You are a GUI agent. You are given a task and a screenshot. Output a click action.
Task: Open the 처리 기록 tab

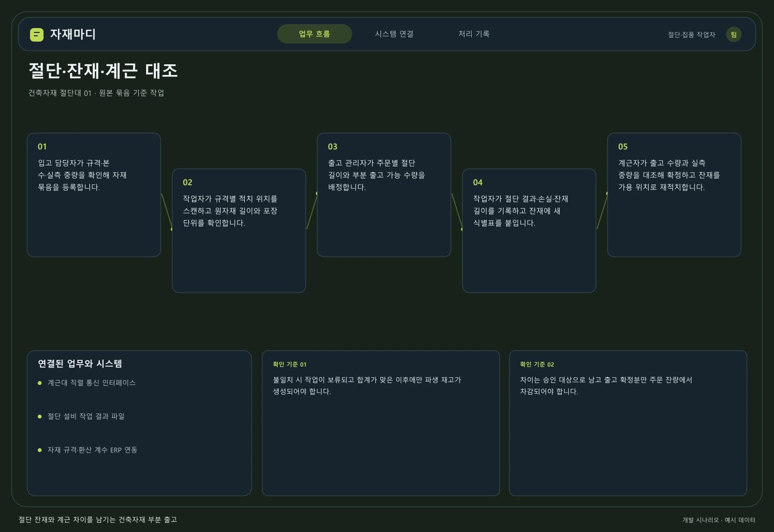[474, 34]
